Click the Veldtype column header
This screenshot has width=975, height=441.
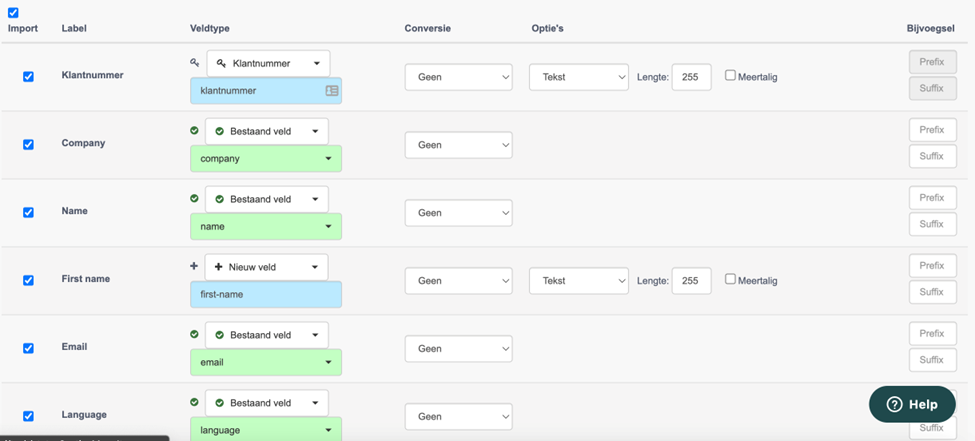point(210,29)
